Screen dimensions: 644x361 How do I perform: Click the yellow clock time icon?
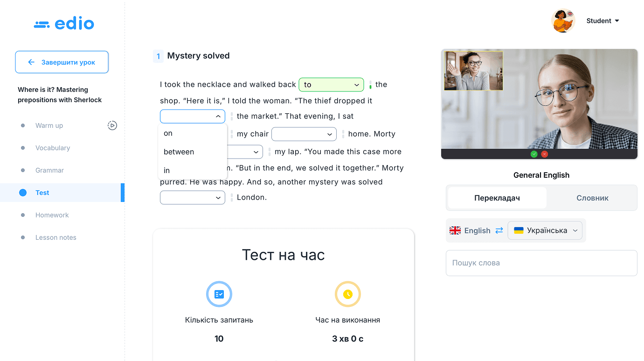coord(347,294)
